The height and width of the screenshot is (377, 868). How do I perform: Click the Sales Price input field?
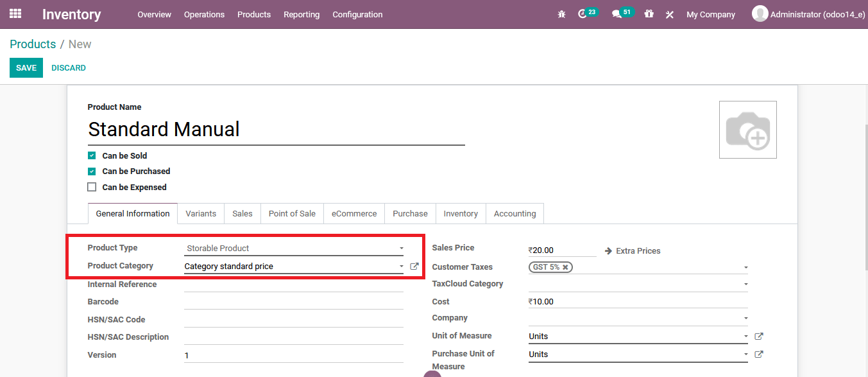[563, 250]
